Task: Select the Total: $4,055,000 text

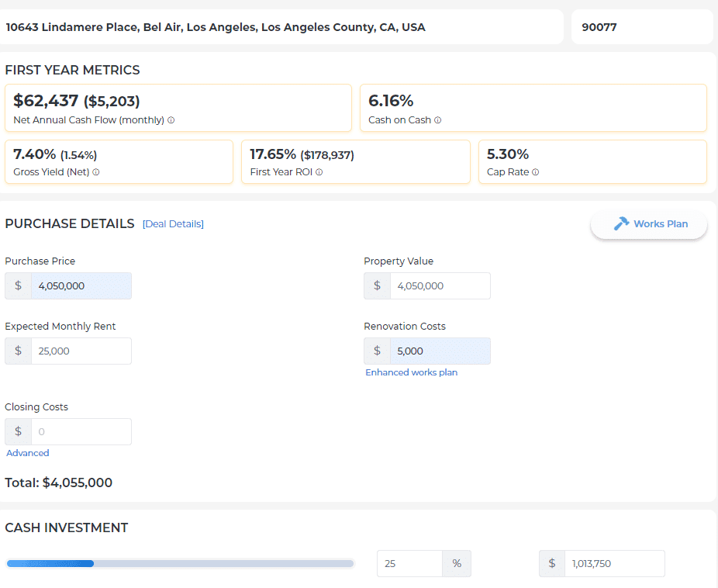Action: pos(59,483)
